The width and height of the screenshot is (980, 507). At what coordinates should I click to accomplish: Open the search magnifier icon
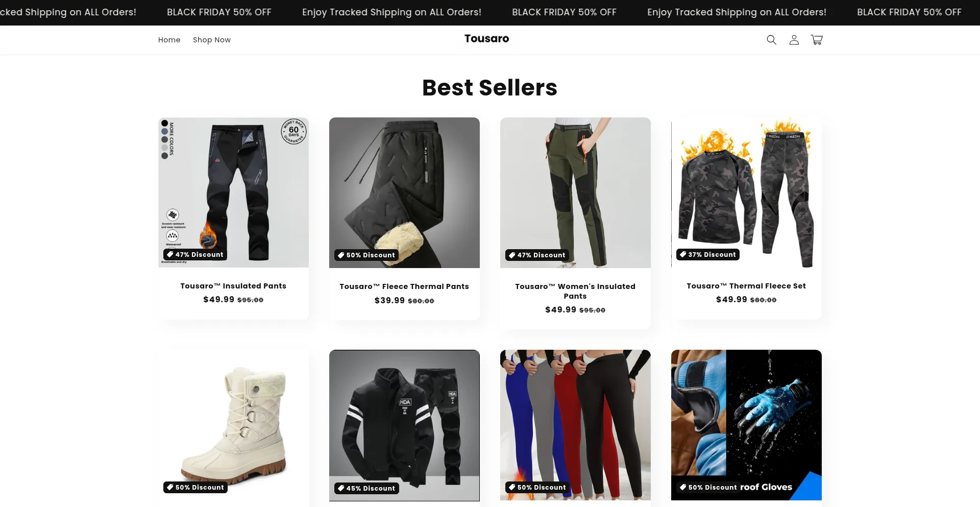pos(771,40)
